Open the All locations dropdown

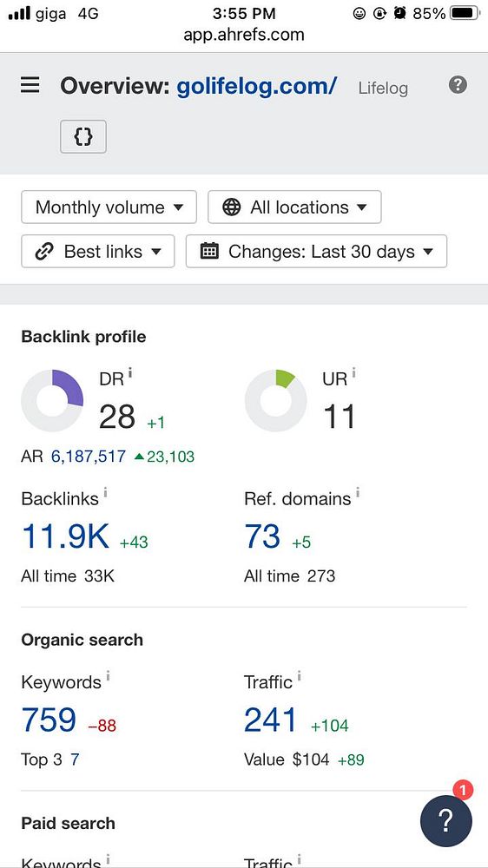[x=294, y=207]
